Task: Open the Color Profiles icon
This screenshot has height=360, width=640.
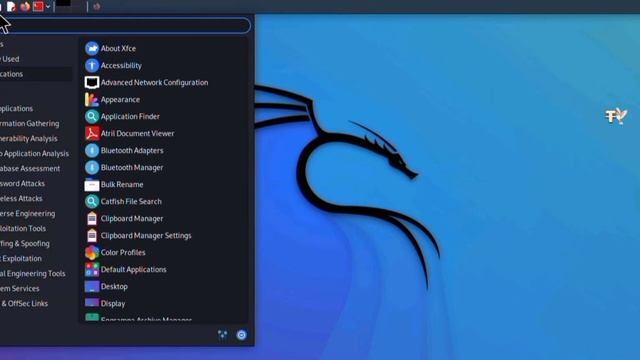Action: [x=92, y=253]
